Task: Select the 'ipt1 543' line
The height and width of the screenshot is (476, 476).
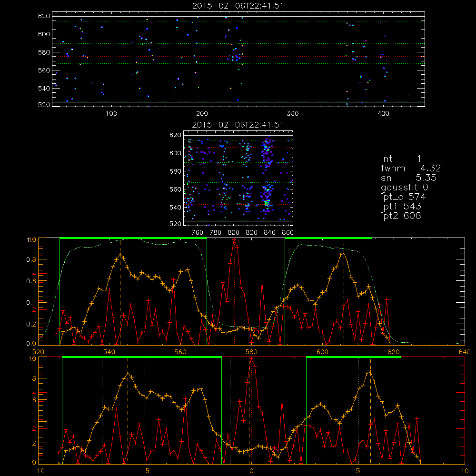Action: tap(401, 207)
